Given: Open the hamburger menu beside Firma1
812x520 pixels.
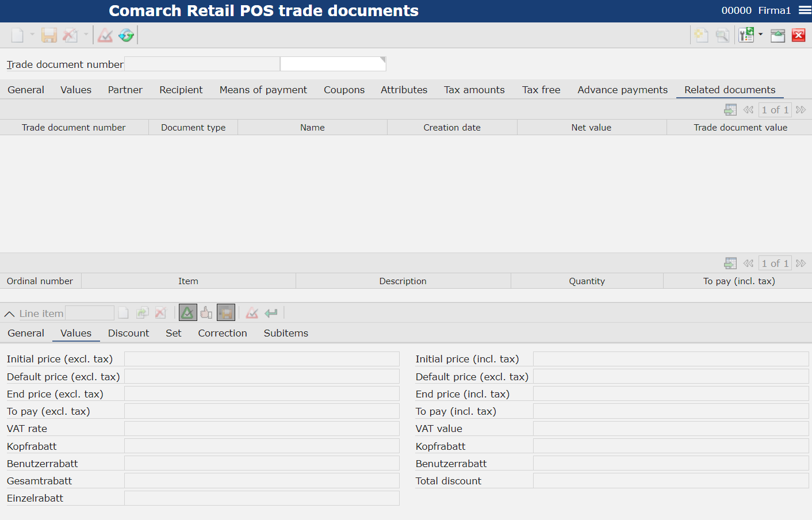Looking at the screenshot, I should point(805,10).
